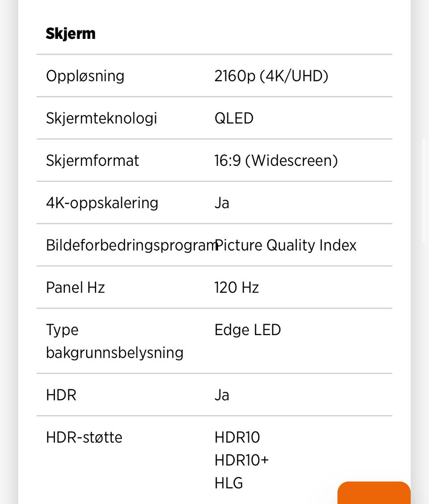Select the 4K-oppskalering label
Image resolution: width=429 pixels, height=504 pixels.
point(102,203)
